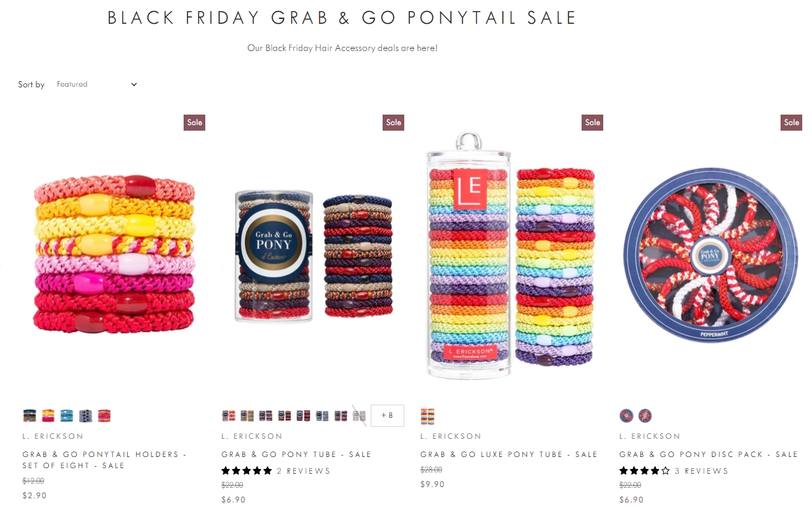Open Grab & Go Pony Disc Pack link
The image size is (812, 515).
point(709,454)
